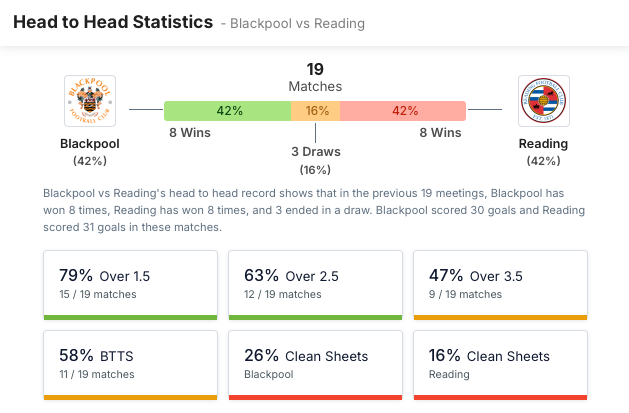
Task: Select the 16% Clean Sheets Reading card
Action: pyautogui.click(x=500, y=364)
